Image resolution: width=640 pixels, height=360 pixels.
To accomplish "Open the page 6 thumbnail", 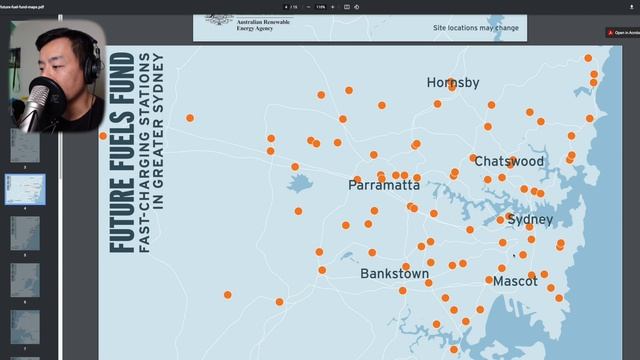I will (x=25, y=280).
